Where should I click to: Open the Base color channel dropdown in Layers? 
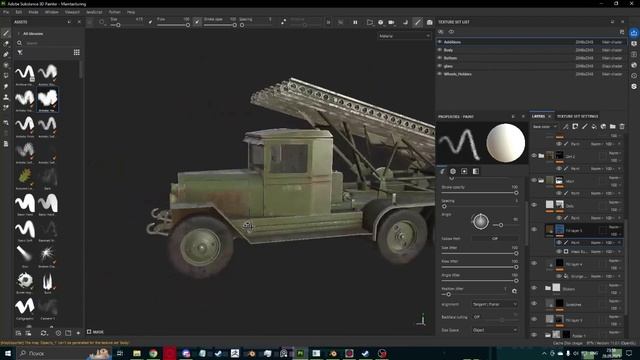544,127
